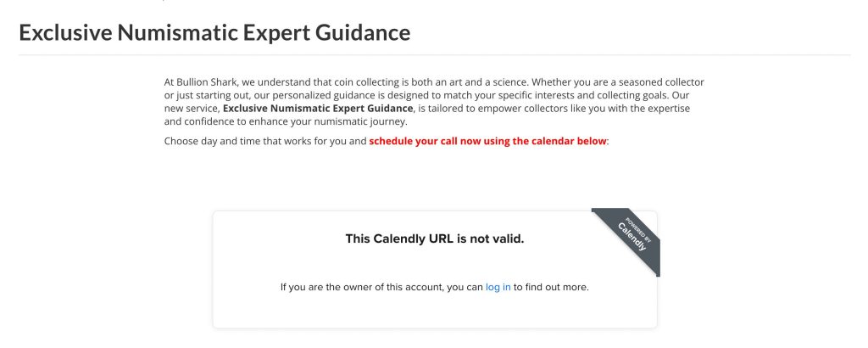Open the "log in" link

point(498,287)
